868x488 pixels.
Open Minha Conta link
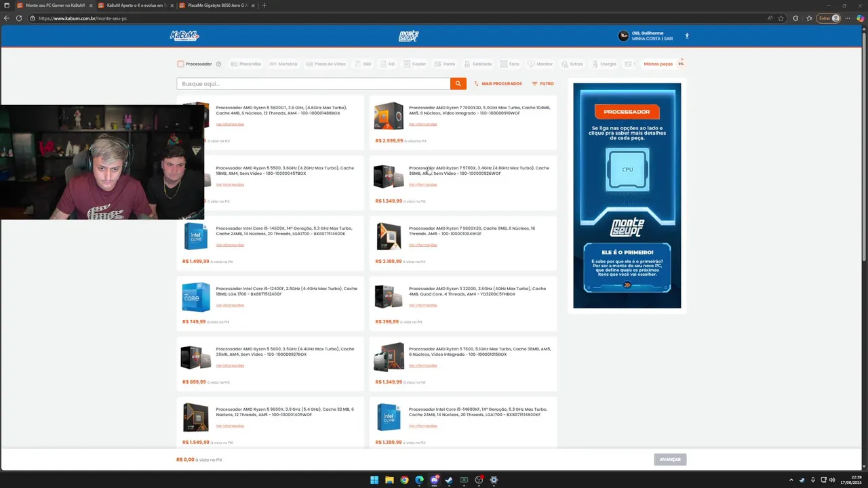(x=646, y=39)
